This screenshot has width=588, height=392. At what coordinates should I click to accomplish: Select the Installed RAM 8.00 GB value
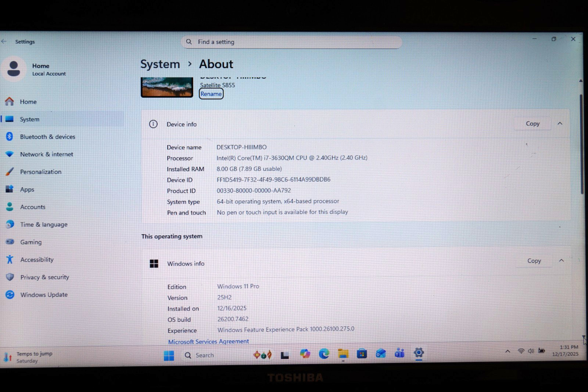[249, 169]
